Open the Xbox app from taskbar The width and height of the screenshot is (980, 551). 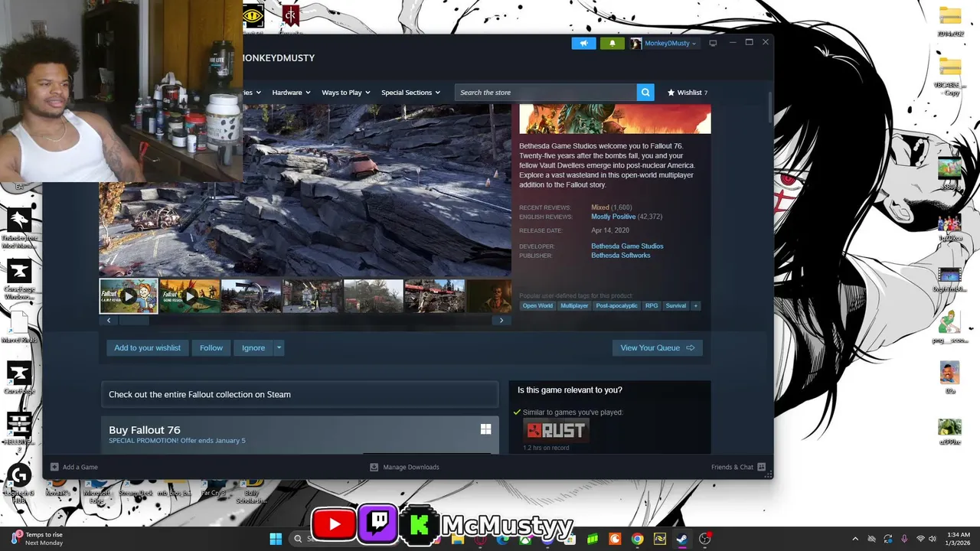[x=525, y=539]
